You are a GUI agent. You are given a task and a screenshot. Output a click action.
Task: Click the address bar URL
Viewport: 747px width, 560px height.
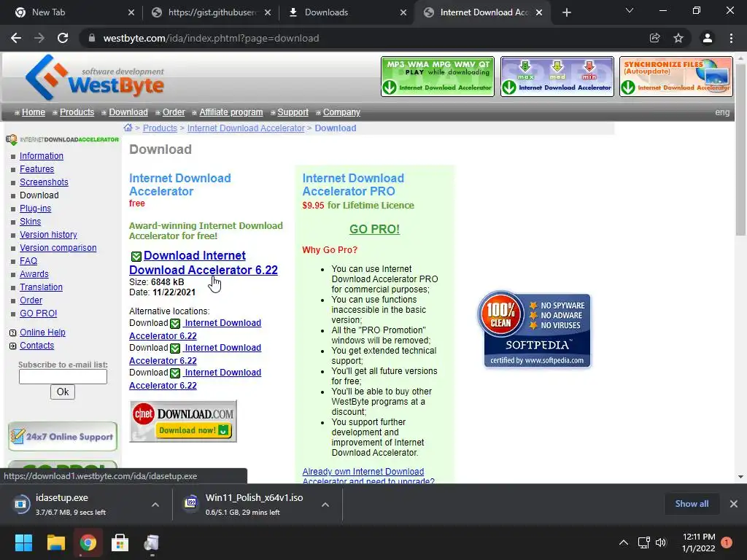(x=211, y=38)
